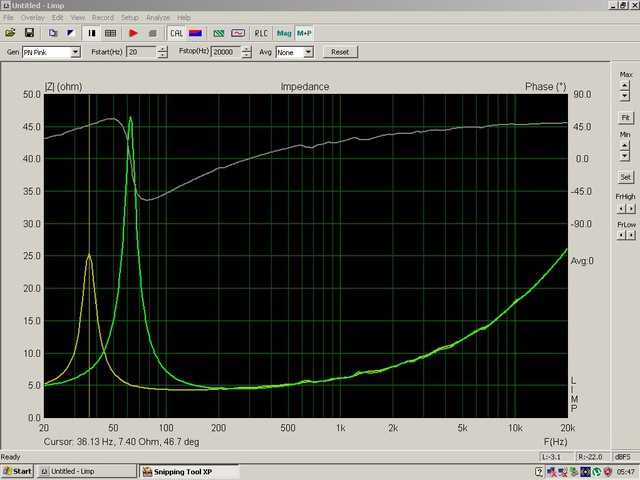Toggle the M+P magnitude and phase view
The image size is (640, 480).
(x=304, y=33)
